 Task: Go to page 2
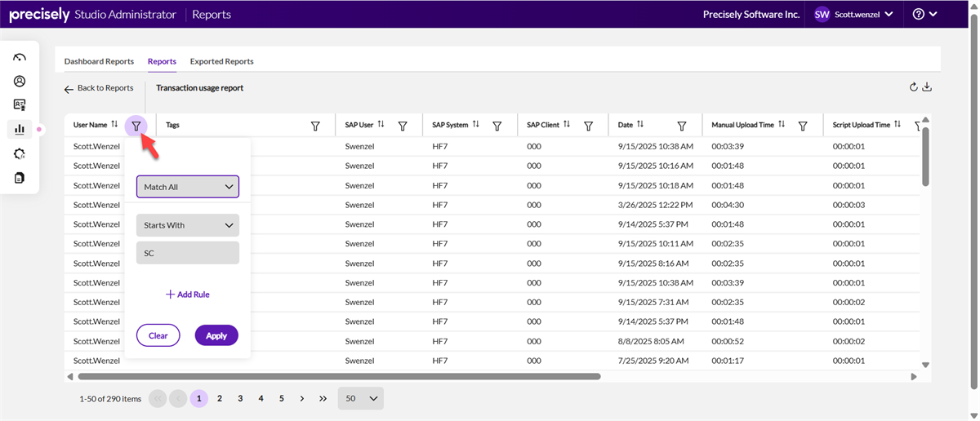click(x=220, y=398)
